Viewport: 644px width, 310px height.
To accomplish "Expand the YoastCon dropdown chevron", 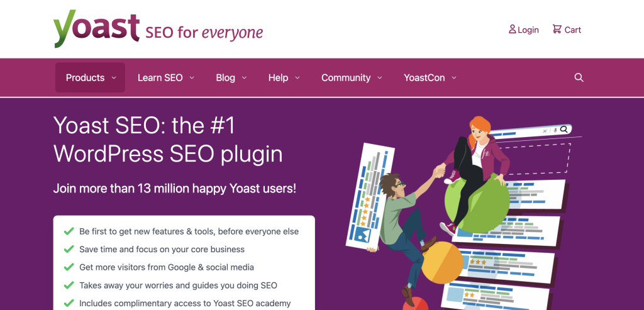I will (454, 77).
